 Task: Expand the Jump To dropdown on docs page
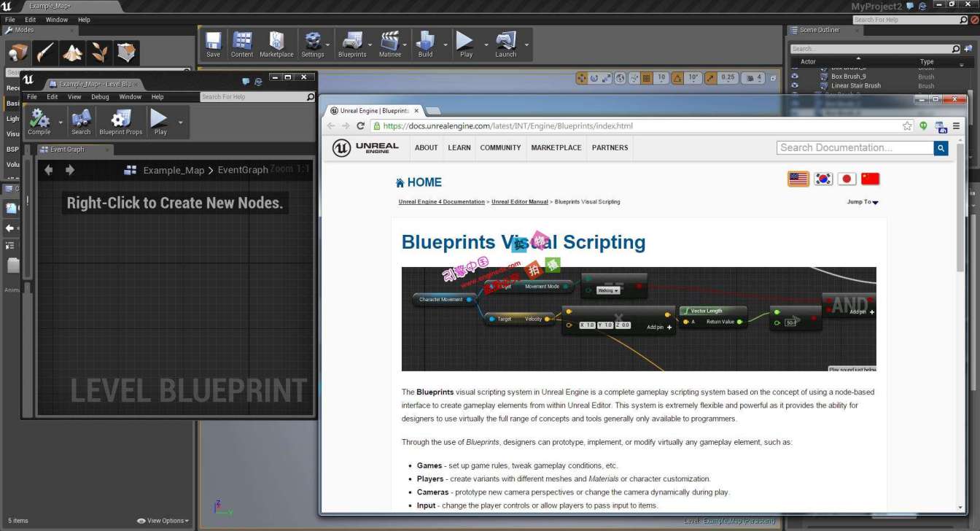click(863, 202)
